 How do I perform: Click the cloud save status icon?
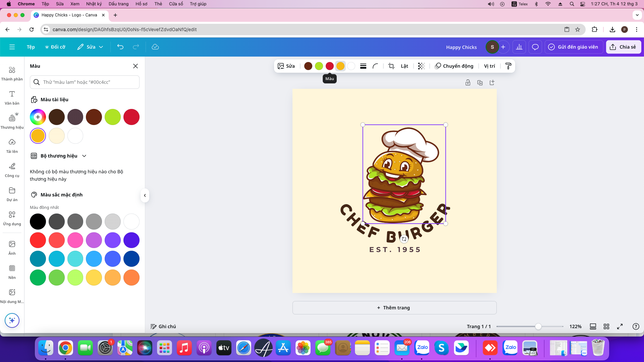click(155, 47)
